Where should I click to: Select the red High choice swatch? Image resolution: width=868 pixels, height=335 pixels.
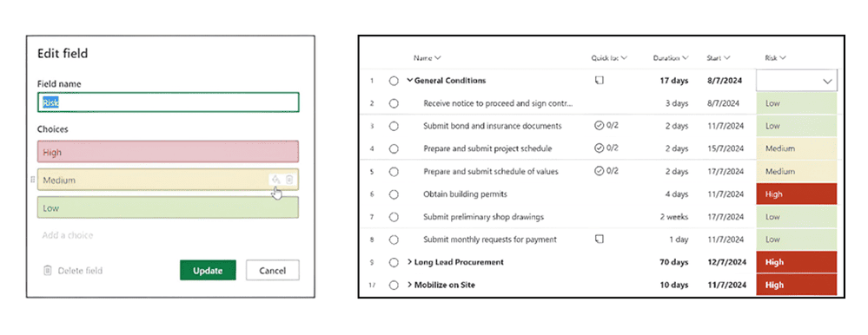click(169, 152)
